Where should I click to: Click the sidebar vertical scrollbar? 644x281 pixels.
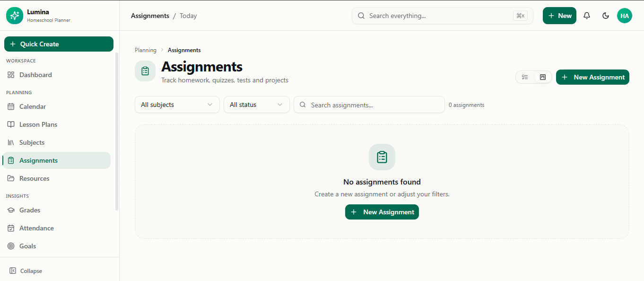(117, 131)
